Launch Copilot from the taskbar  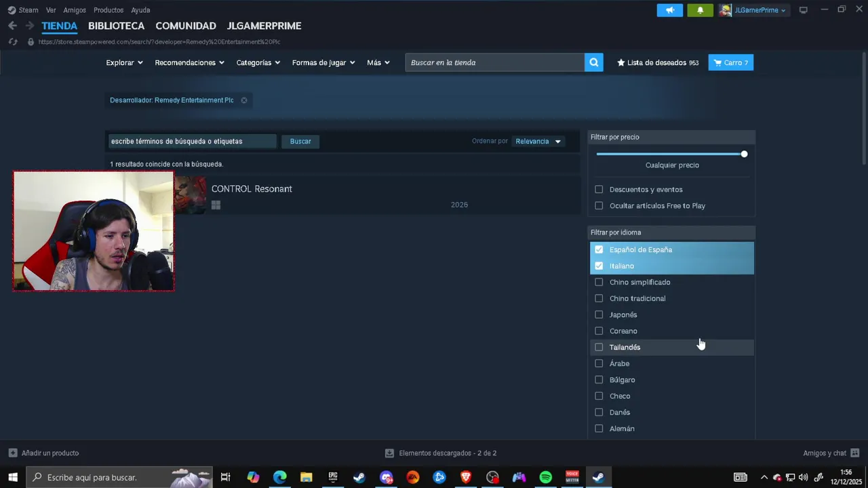pyautogui.click(x=253, y=477)
